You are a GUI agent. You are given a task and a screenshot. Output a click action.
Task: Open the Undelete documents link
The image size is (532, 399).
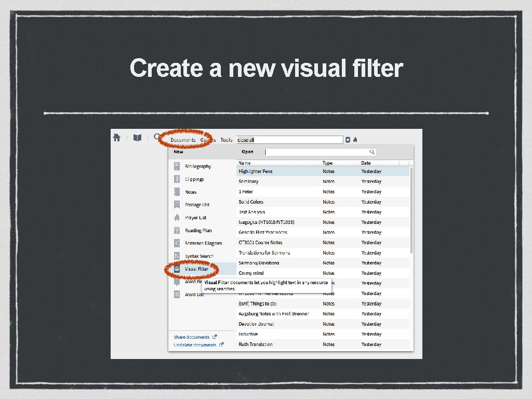coord(195,345)
